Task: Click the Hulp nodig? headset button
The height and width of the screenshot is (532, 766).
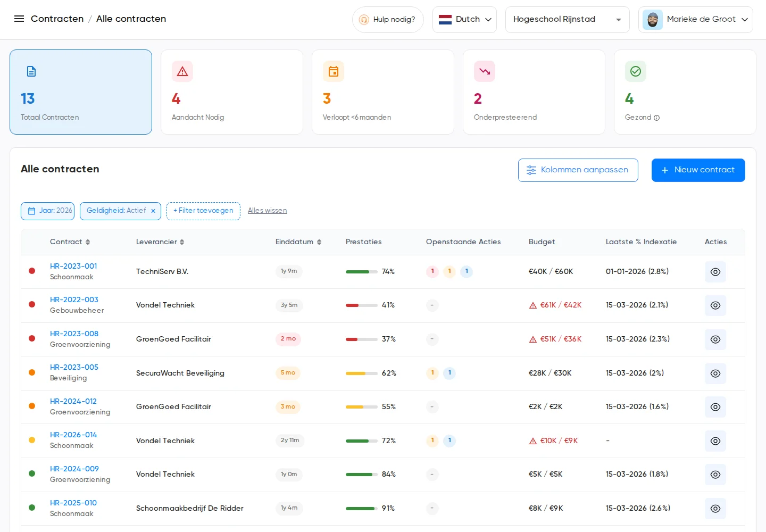Action: click(x=388, y=20)
